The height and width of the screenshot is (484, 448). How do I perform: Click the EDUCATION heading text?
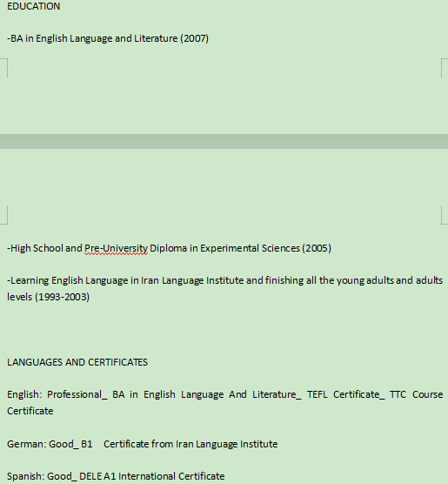point(34,6)
